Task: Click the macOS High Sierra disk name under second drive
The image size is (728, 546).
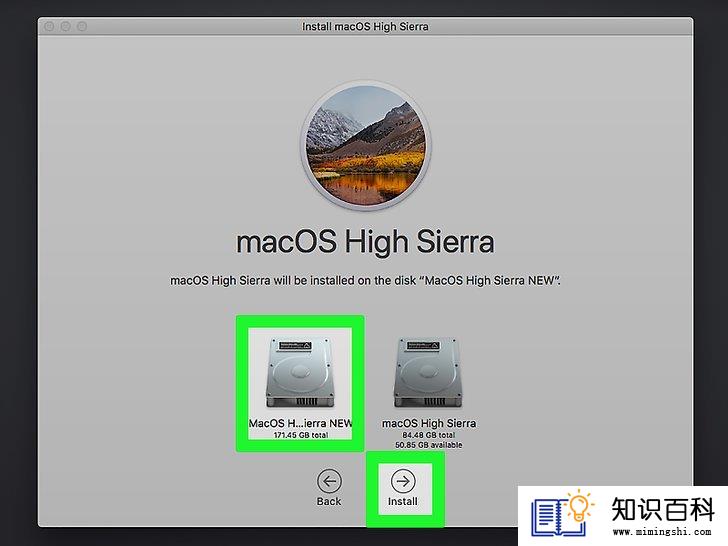Action: click(x=429, y=423)
